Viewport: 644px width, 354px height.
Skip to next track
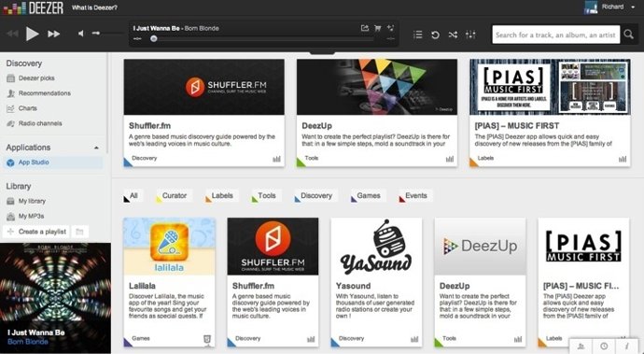pos(54,34)
